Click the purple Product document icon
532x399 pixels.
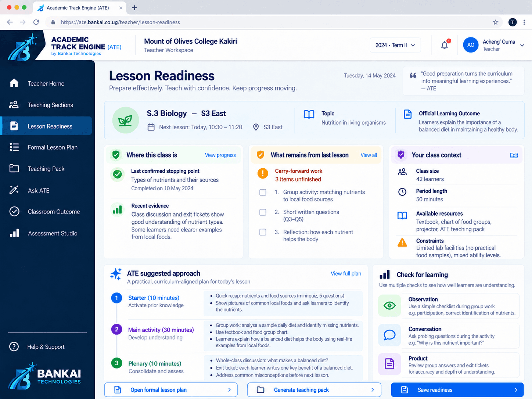389,364
